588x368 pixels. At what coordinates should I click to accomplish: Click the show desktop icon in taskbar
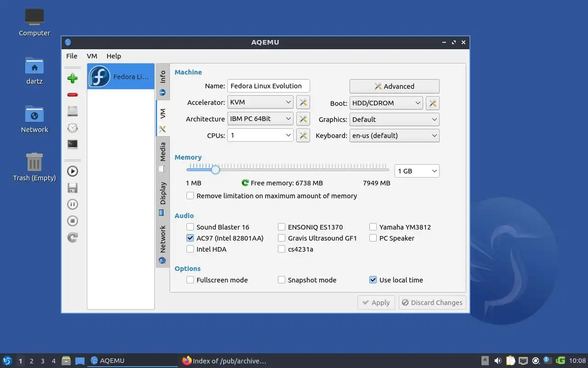coord(80,361)
